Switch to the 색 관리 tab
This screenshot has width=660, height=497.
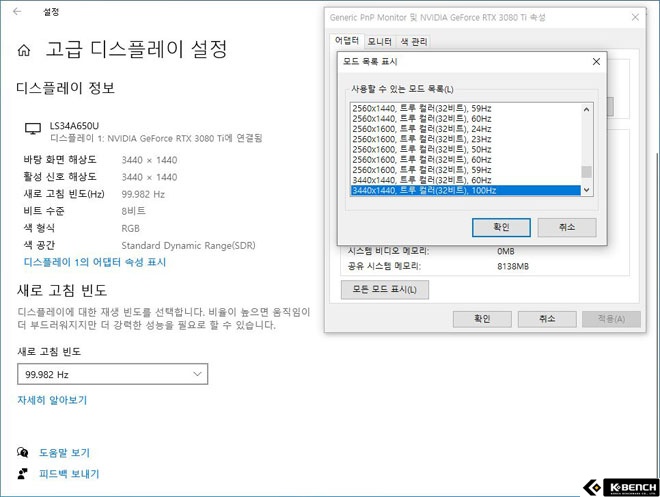tap(414, 41)
